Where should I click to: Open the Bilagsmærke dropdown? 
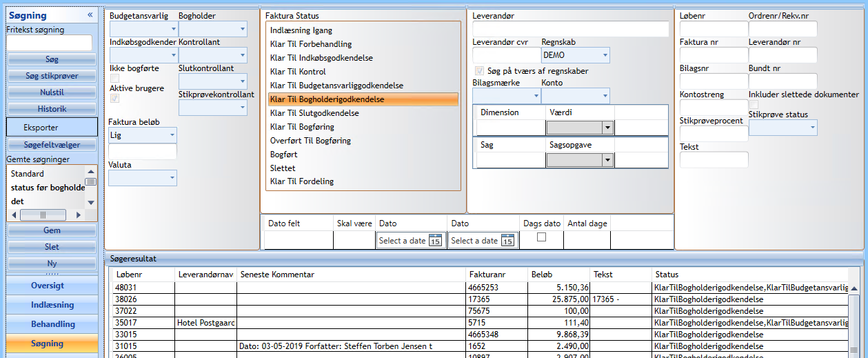pyautogui.click(x=506, y=95)
